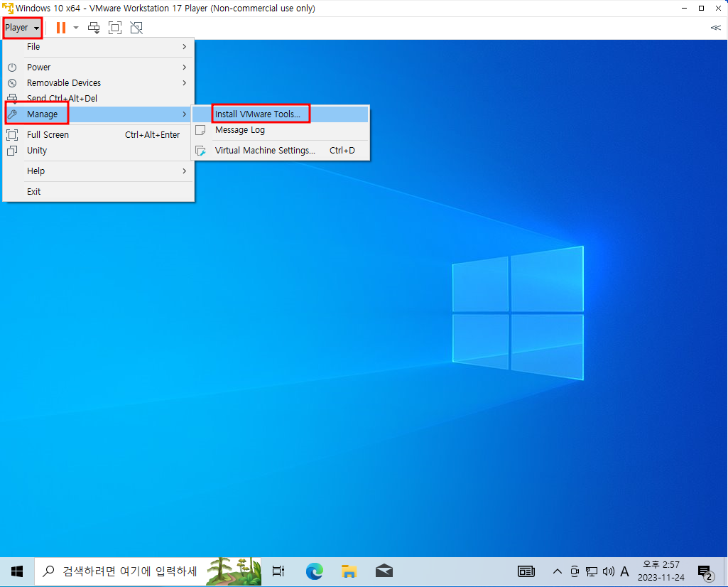Click the orange Pause VM icon
Viewport: 728px width, 587px height.
[x=61, y=28]
